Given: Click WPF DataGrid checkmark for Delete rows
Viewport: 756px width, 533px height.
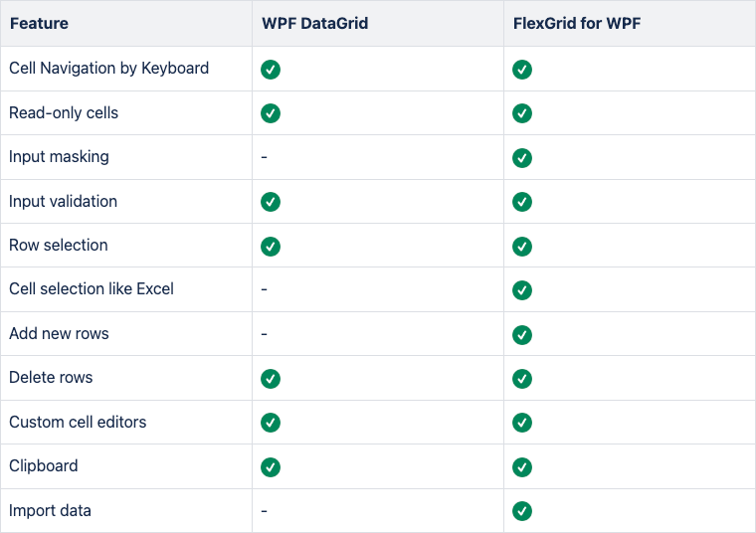Looking at the screenshot, I should (x=271, y=379).
